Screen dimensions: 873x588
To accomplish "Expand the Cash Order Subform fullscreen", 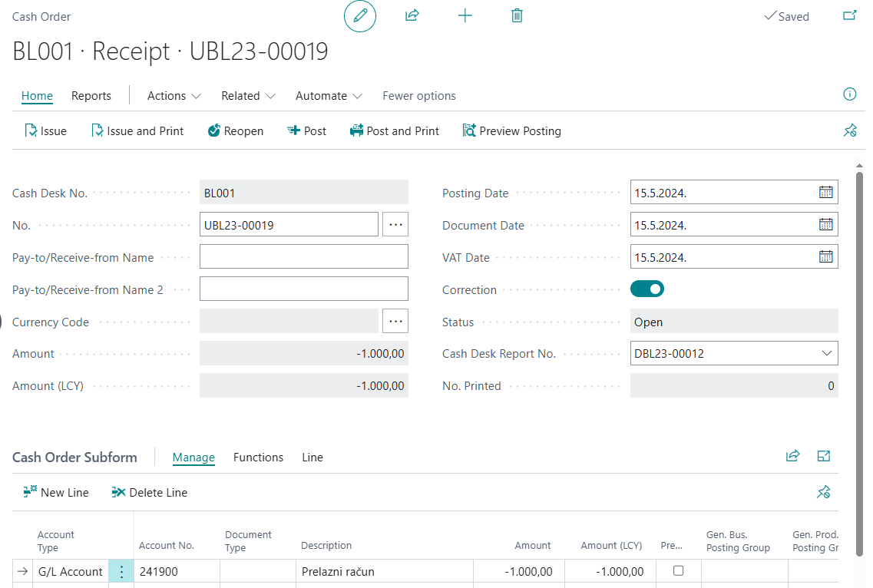I will tap(823, 456).
